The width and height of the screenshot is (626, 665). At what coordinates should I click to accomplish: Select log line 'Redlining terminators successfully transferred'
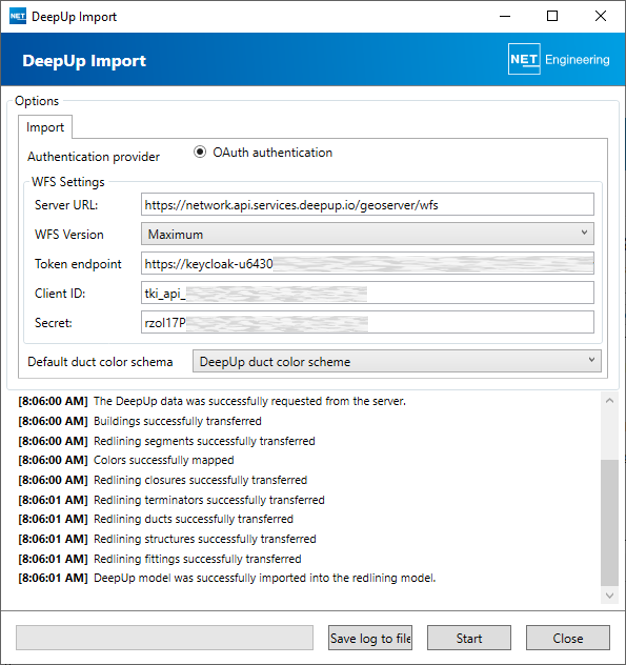point(171,500)
